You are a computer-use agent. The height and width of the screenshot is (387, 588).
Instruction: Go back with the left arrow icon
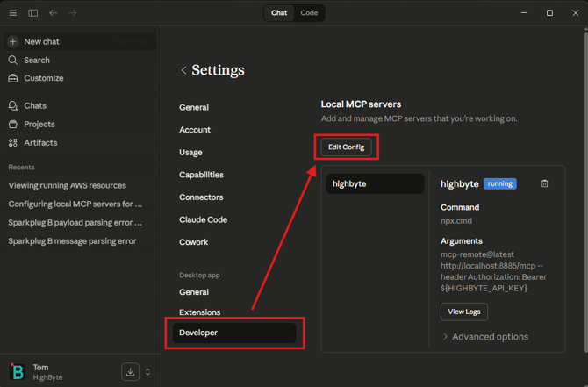coord(54,13)
